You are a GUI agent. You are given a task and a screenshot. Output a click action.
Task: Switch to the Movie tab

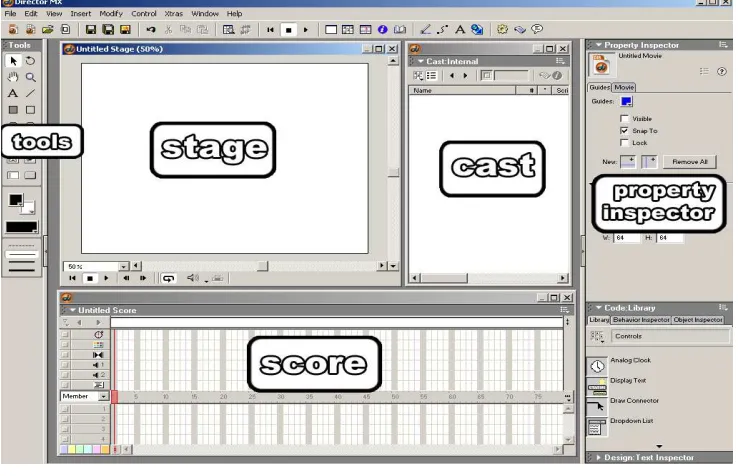(624, 87)
